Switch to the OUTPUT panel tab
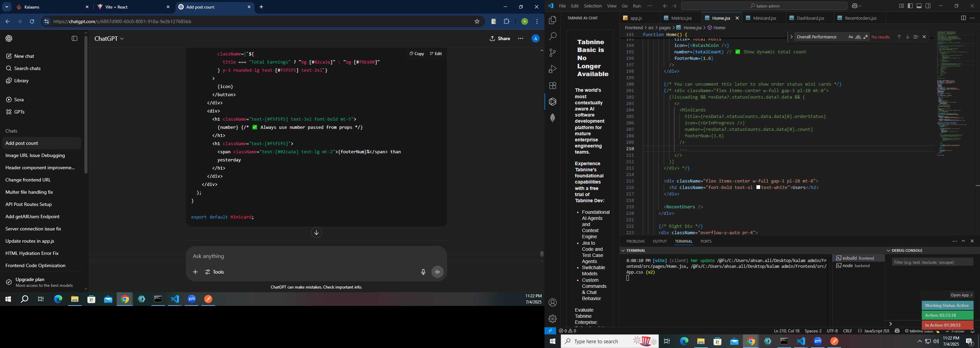 [660, 241]
